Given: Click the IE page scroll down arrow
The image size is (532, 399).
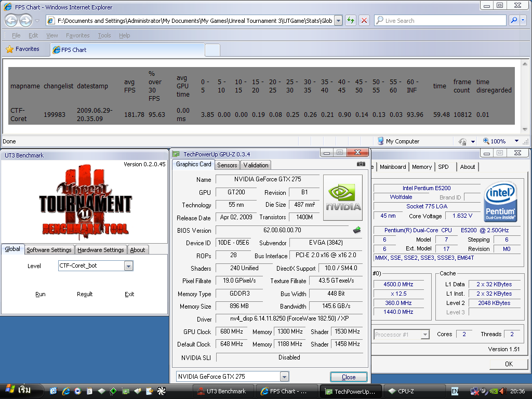Looking at the screenshot, I should 525,129.
